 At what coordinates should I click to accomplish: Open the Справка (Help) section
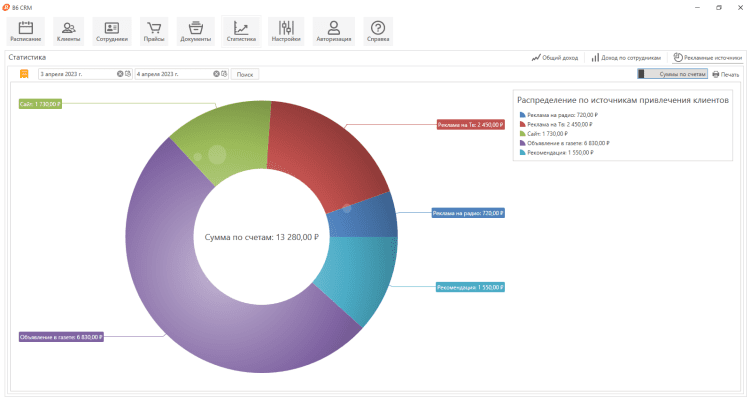377,31
